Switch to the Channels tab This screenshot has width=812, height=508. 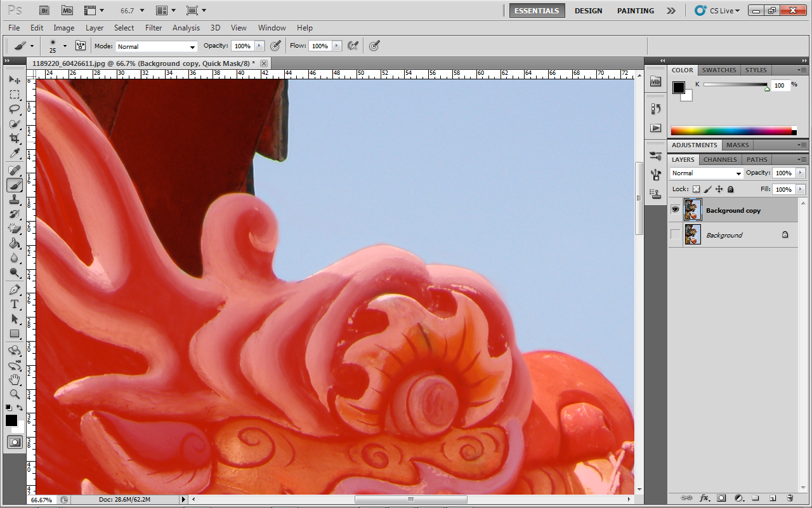tap(720, 159)
